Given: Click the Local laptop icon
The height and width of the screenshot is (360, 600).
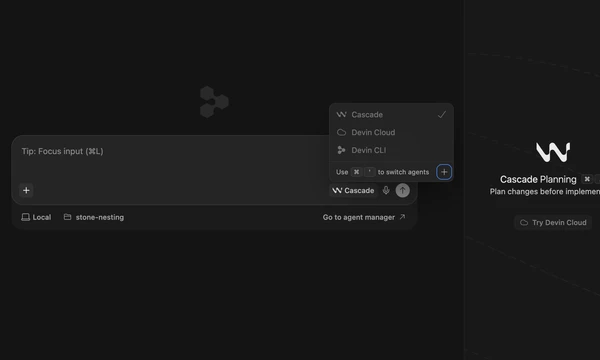Looking at the screenshot, I should pos(26,217).
